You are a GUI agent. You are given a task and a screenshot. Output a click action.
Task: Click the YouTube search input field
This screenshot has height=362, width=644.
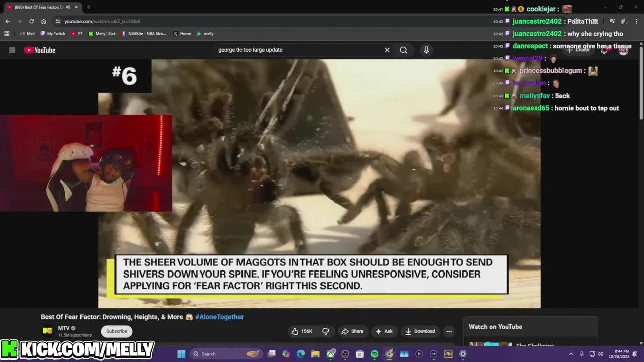point(299,50)
